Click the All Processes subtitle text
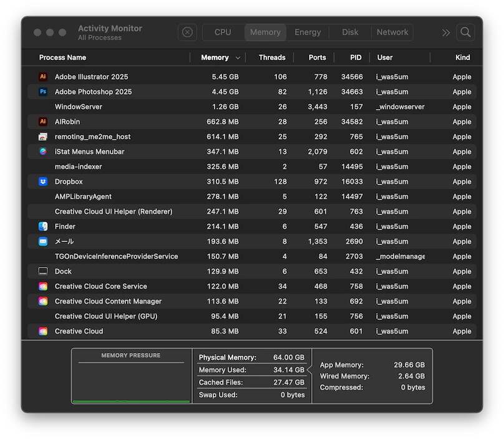Image resolution: width=504 pixels, height=439 pixels. tap(100, 37)
